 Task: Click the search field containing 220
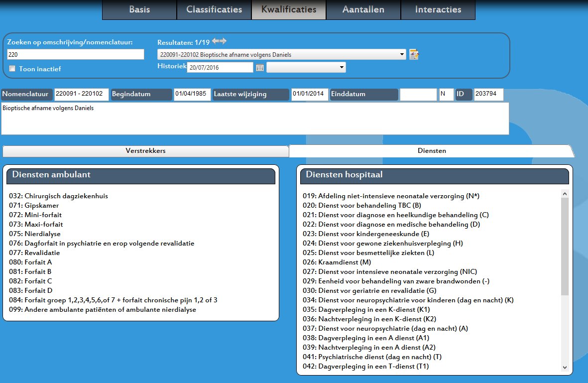click(x=75, y=54)
